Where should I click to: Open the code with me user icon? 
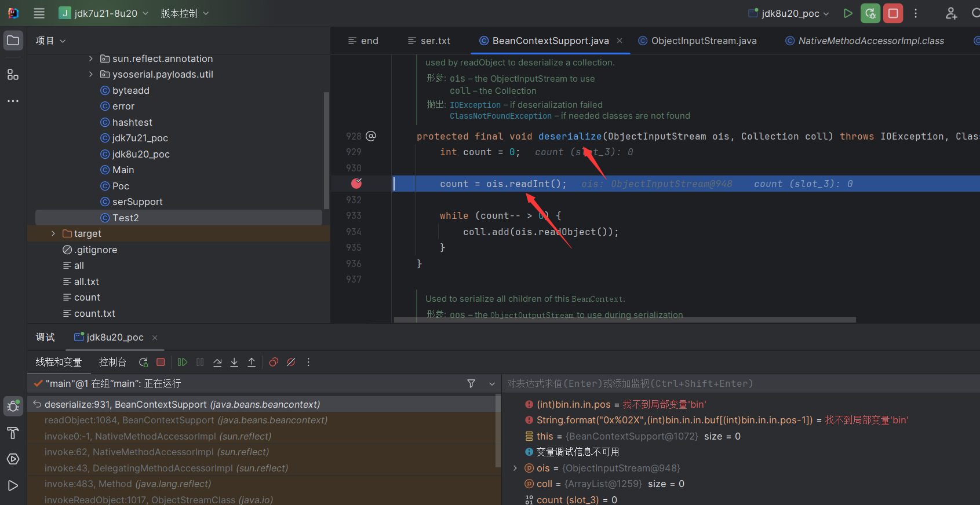[951, 13]
